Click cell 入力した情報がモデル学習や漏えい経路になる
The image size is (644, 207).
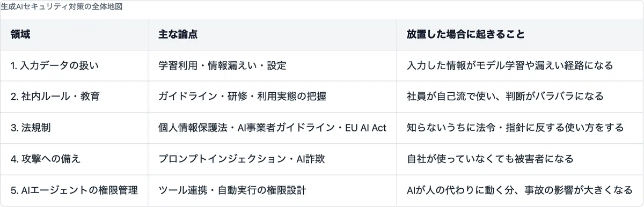click(520, 65)
